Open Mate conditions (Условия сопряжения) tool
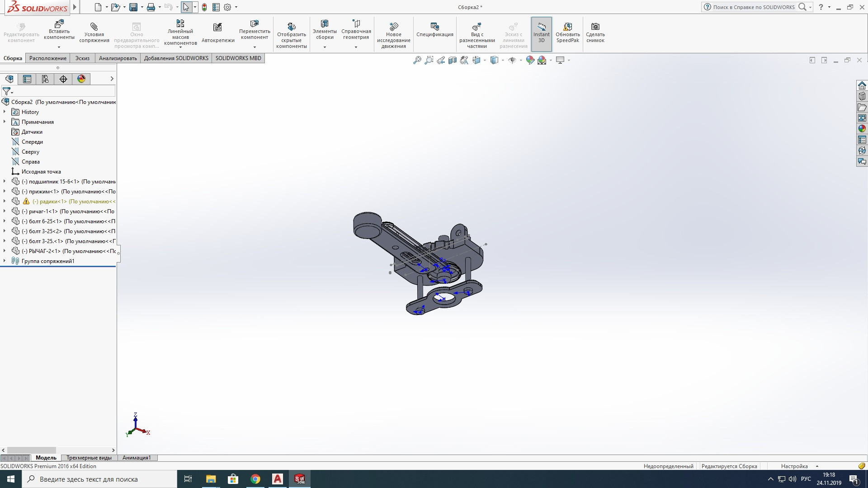 click(x=94, y=33)
